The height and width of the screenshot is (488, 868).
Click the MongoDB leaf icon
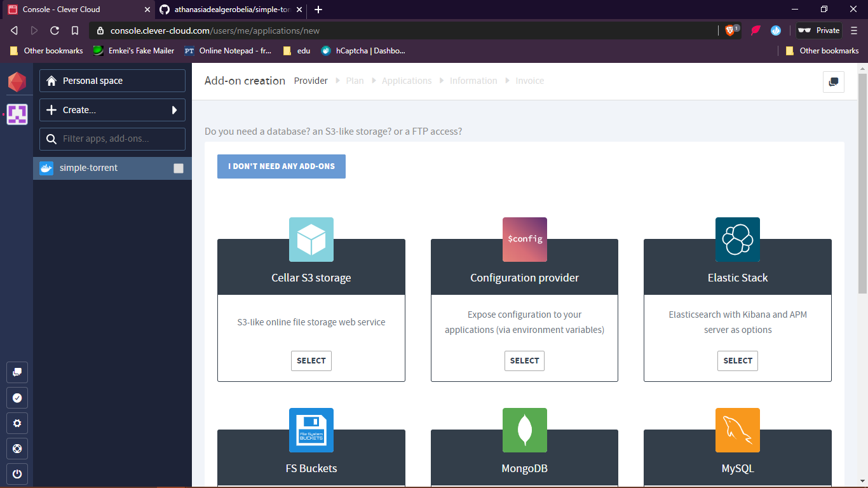(524, 430)
